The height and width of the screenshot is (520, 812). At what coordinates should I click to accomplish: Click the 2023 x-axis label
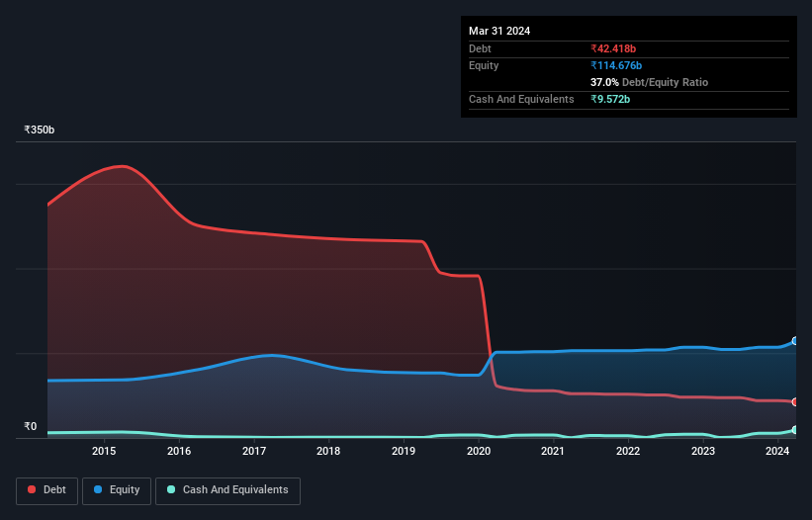coord(703,451)
